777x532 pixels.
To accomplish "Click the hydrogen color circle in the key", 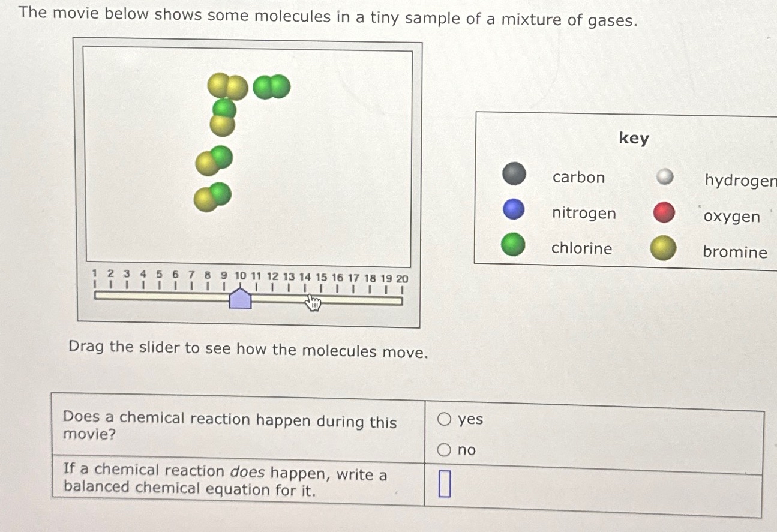I will [664, 177].
